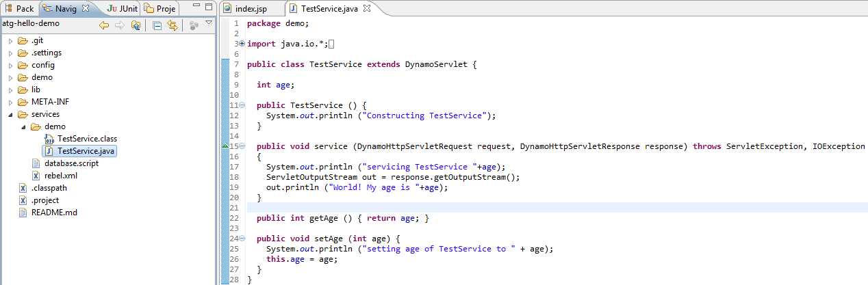Open the Navigator view menu dropdown triangle

coord(209,23)
